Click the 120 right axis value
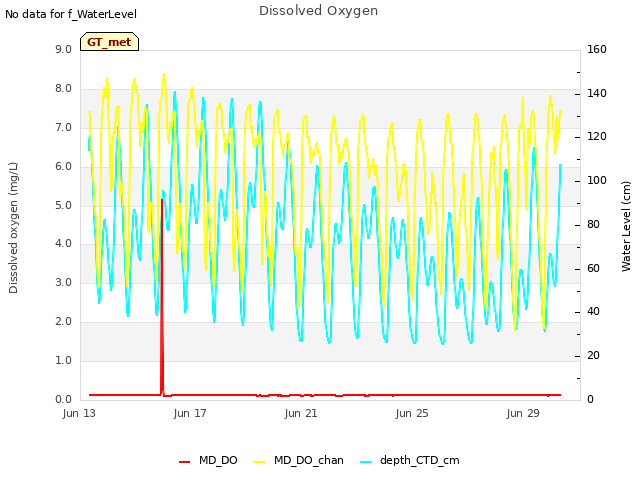Screen dimensions: 640x480 pos(597,137)
